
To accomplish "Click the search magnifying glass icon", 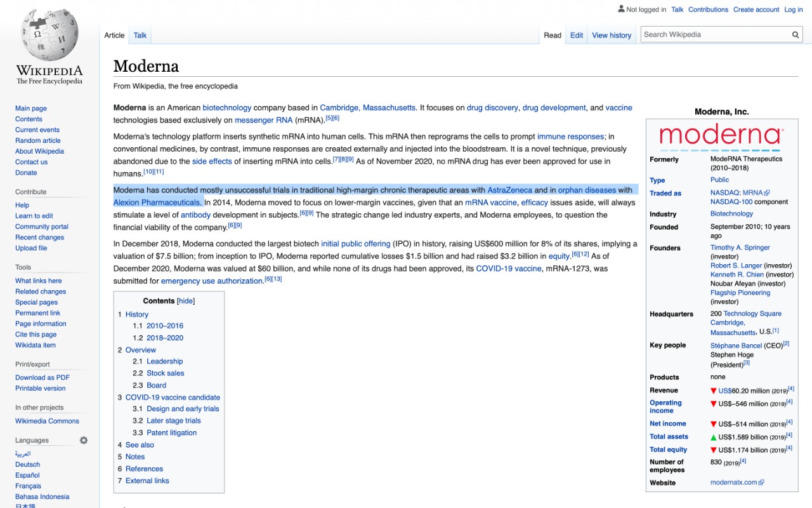I will (x=796, y=35).
